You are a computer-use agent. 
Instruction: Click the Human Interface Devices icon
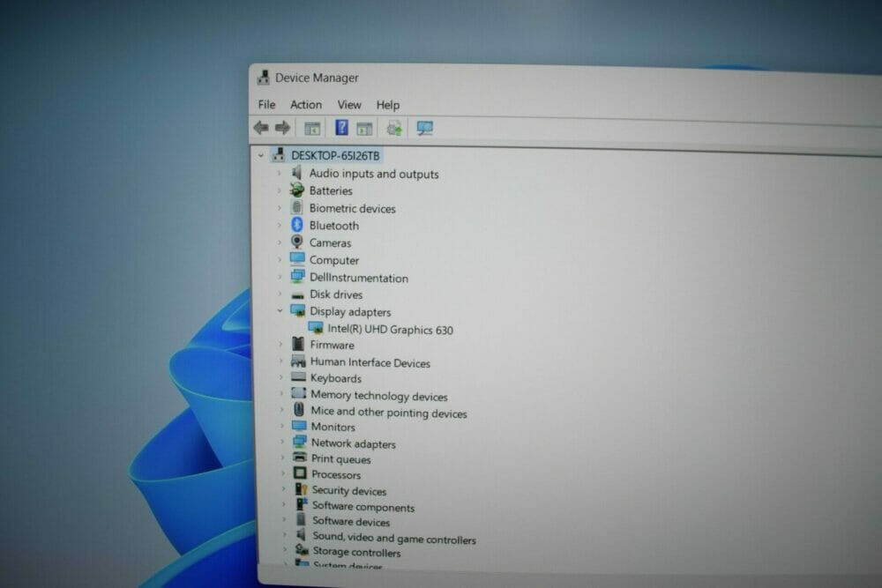click(x=298, y=361)
